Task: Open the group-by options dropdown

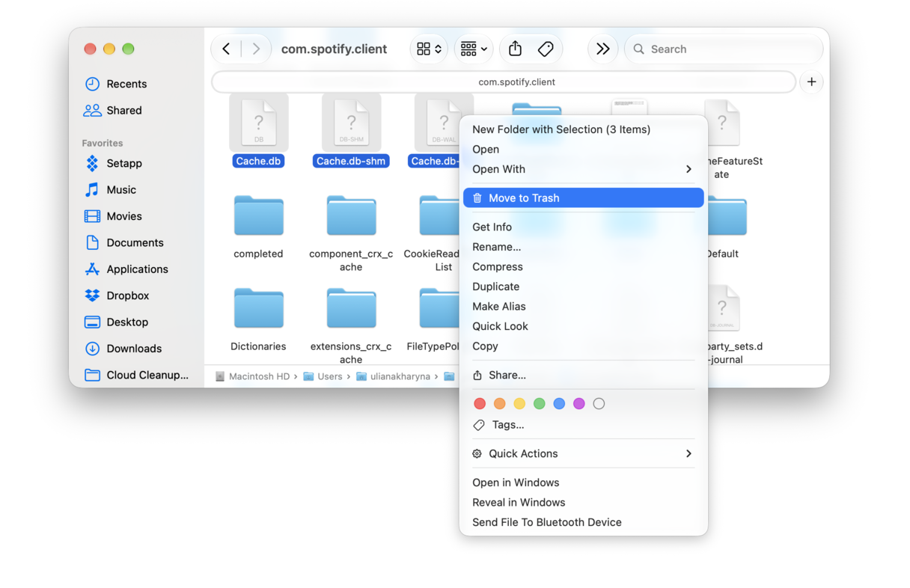Action: (474, 49)
